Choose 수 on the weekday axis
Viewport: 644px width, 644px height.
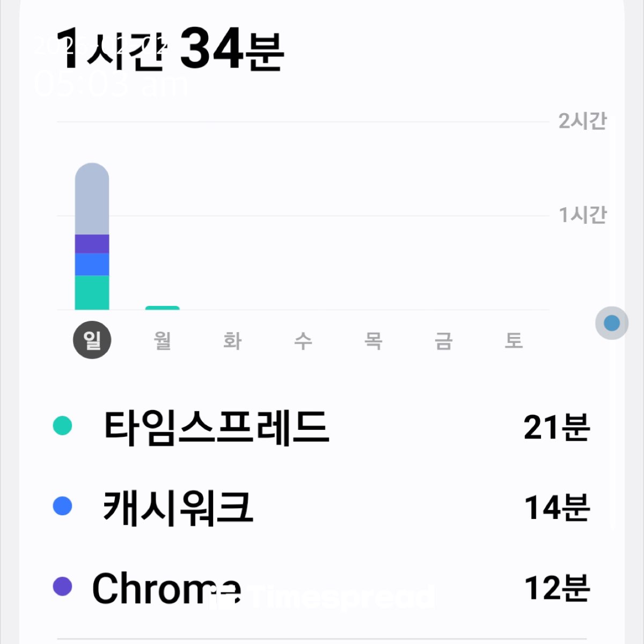303,340
